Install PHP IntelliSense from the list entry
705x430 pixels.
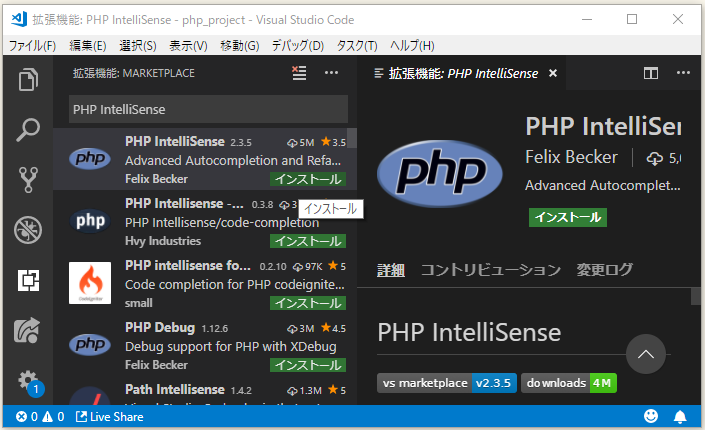308,179
